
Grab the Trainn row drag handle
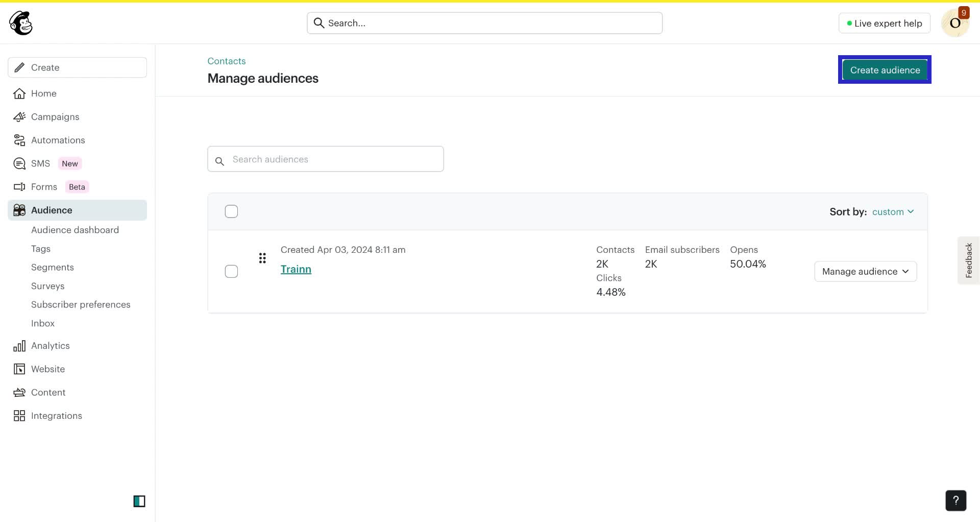point(262,258)
